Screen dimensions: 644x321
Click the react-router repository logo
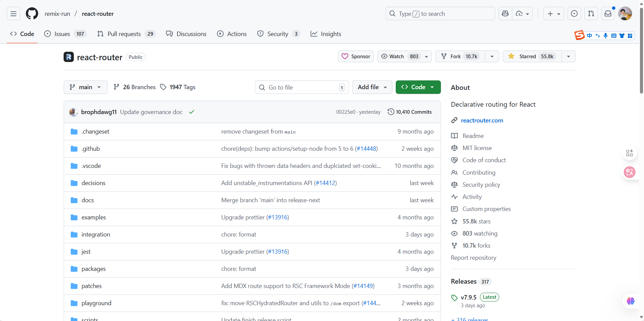coord(69,57)
